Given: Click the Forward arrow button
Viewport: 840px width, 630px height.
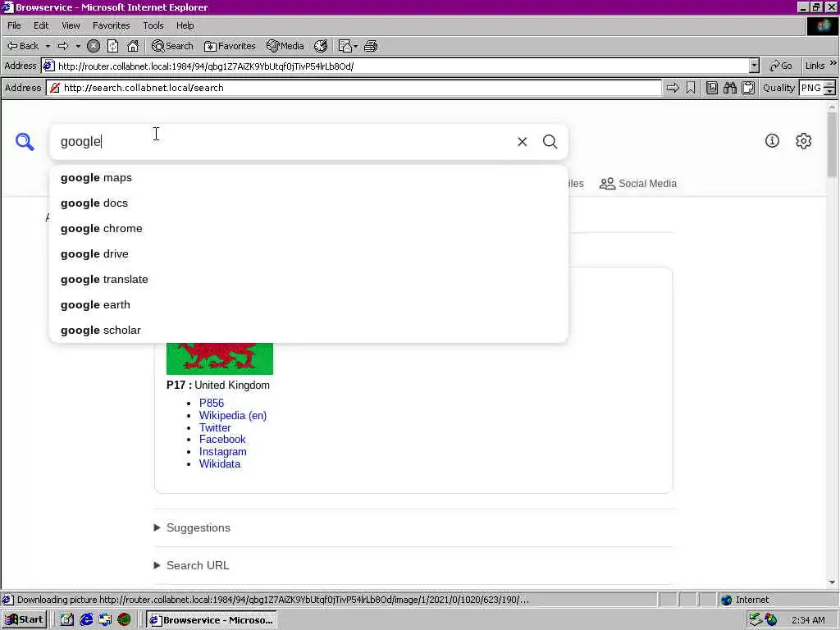Looking at the screenshot, I should coord(63,46).
